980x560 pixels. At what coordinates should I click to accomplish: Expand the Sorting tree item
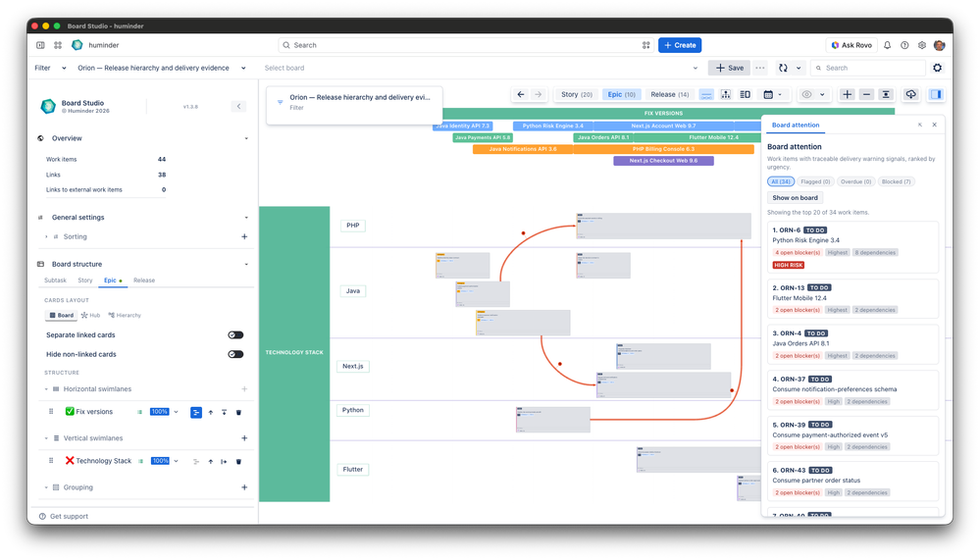[46, 237]
